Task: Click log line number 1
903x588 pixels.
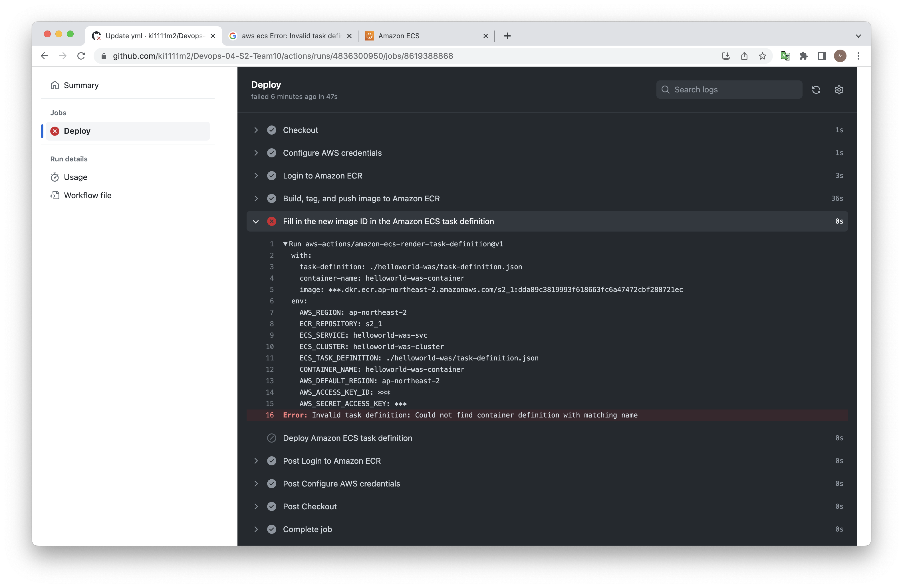Action: click(x=272, y=244)
